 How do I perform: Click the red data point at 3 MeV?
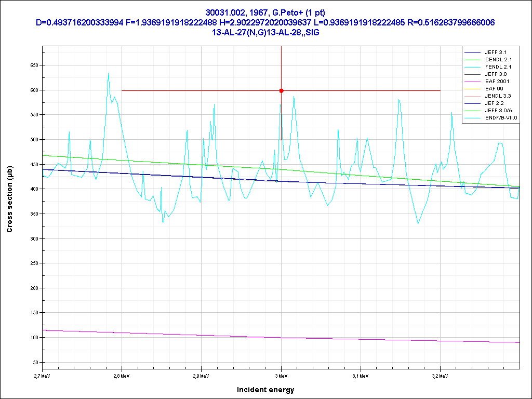click(x=281, y=90)
